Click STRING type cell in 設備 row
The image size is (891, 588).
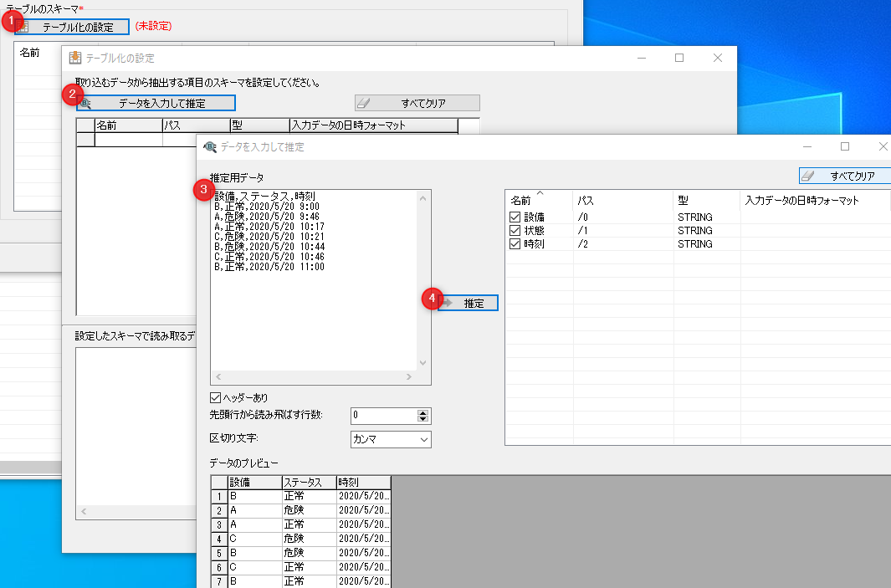(x=707, y=217)
